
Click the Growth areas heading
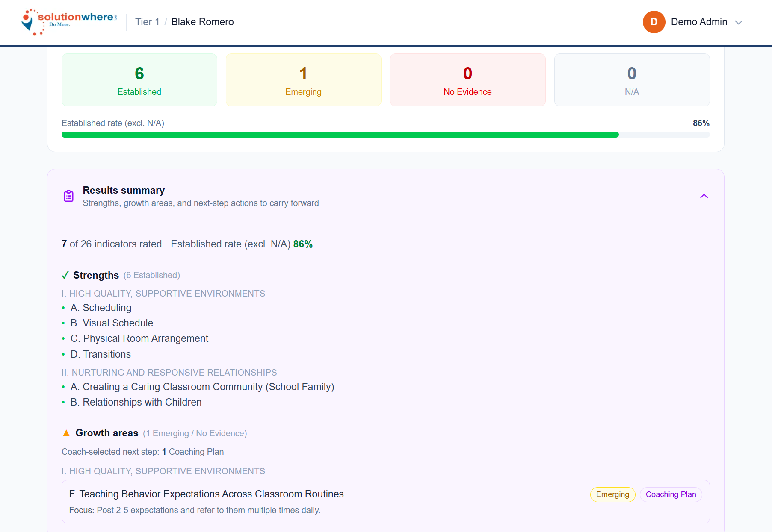tap(107, 433)
